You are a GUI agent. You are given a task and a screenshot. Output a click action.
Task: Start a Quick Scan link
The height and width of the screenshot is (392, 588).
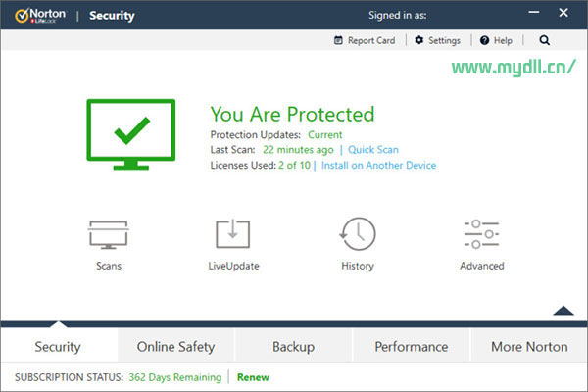[x=373, y=150]
